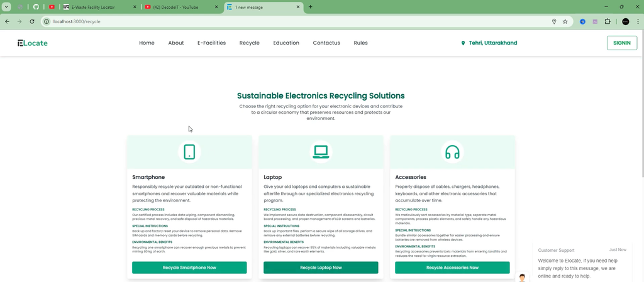Close the E-Waste Facility Locator tab
Screen dimensions: 644x282
click(135, 7)
